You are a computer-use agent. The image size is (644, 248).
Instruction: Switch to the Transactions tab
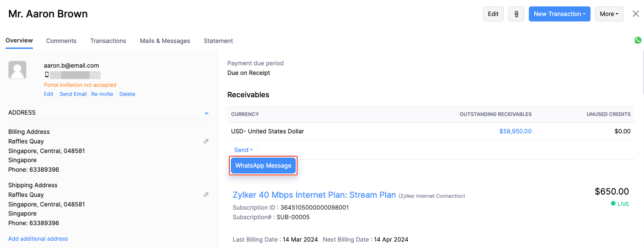[108, 41]
